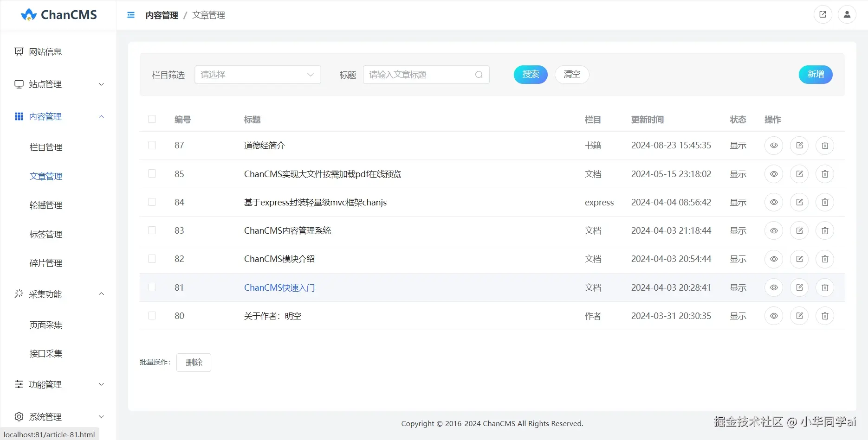Check the box for article 81
Viewport: 868px width, 440px height.
(x=152, y=287)
